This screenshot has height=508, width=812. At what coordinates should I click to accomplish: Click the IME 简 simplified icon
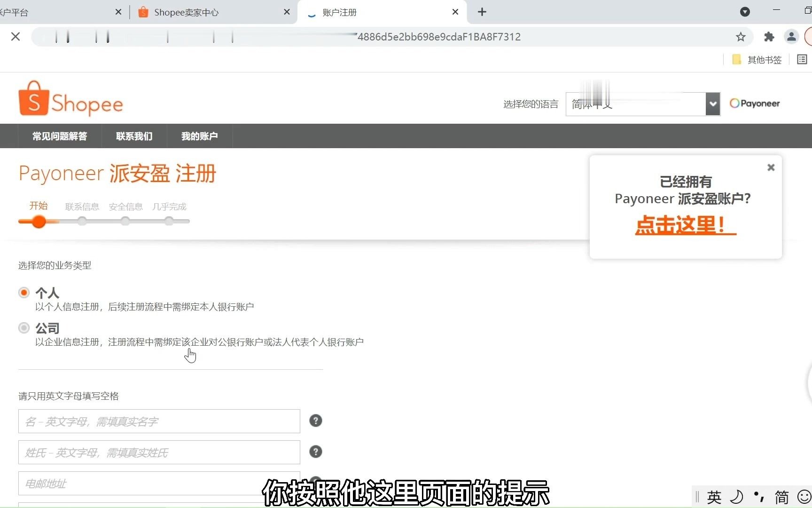pyautogui.click(x=781, y=497)
